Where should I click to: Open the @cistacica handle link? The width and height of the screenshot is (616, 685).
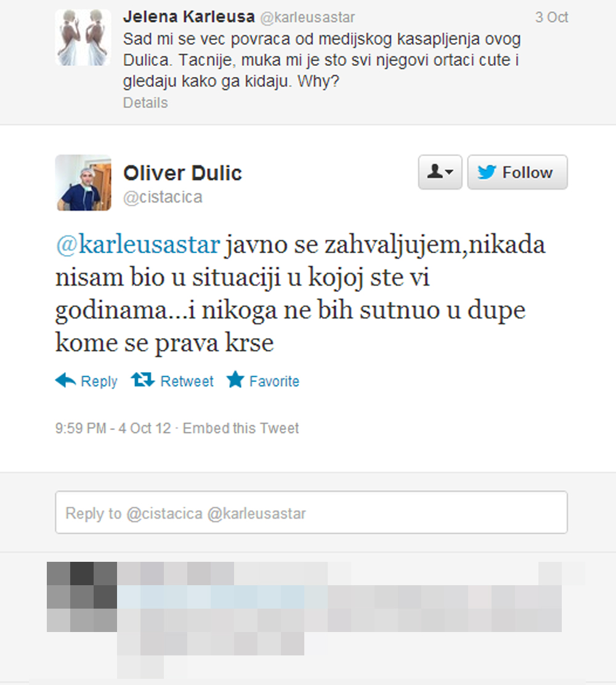pyautogui.click(x=163, y=198)
